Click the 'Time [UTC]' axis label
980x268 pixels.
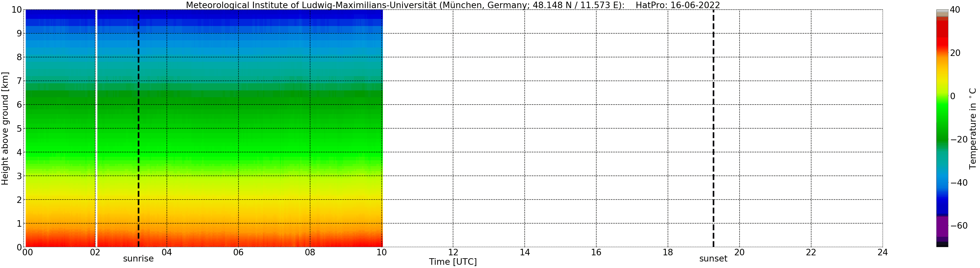point(453,262)
